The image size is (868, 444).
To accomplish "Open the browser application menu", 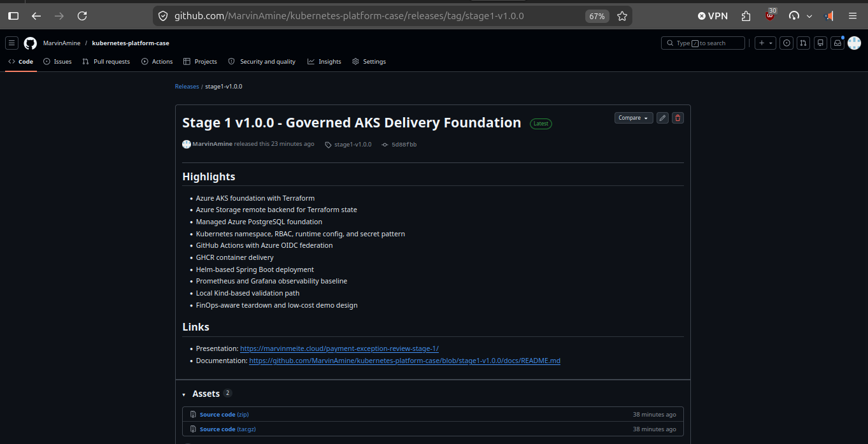I will (853, 16).
